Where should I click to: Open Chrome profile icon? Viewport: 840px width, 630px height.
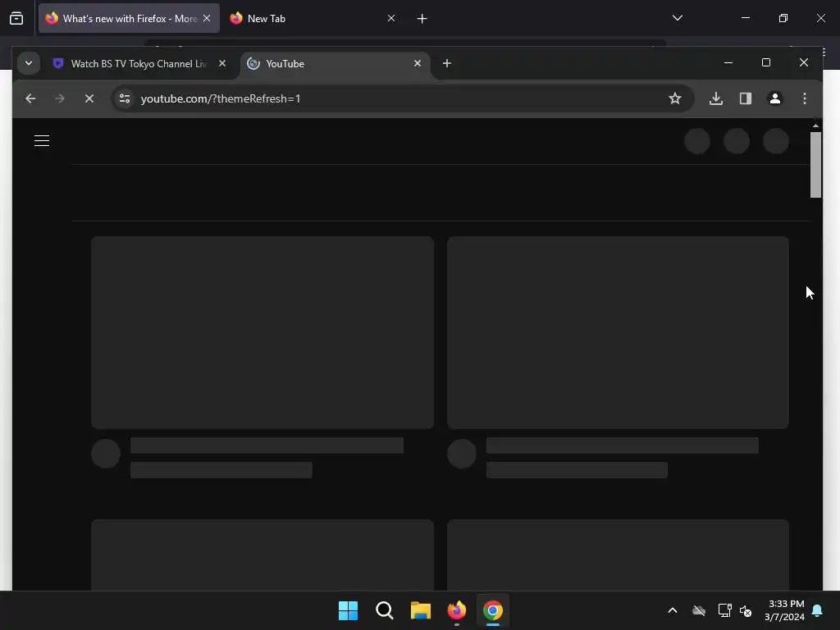(775, 98)
